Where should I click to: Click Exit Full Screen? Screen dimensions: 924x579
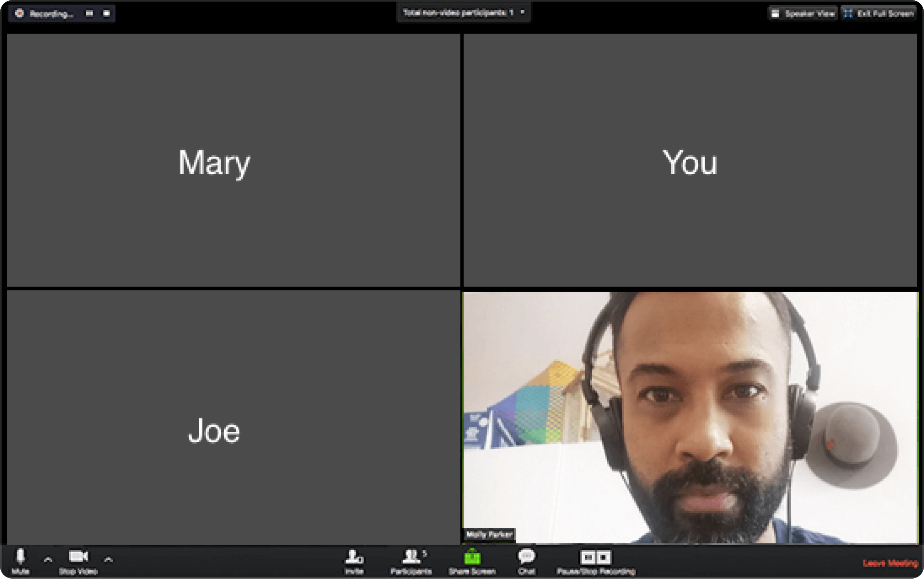880,14
